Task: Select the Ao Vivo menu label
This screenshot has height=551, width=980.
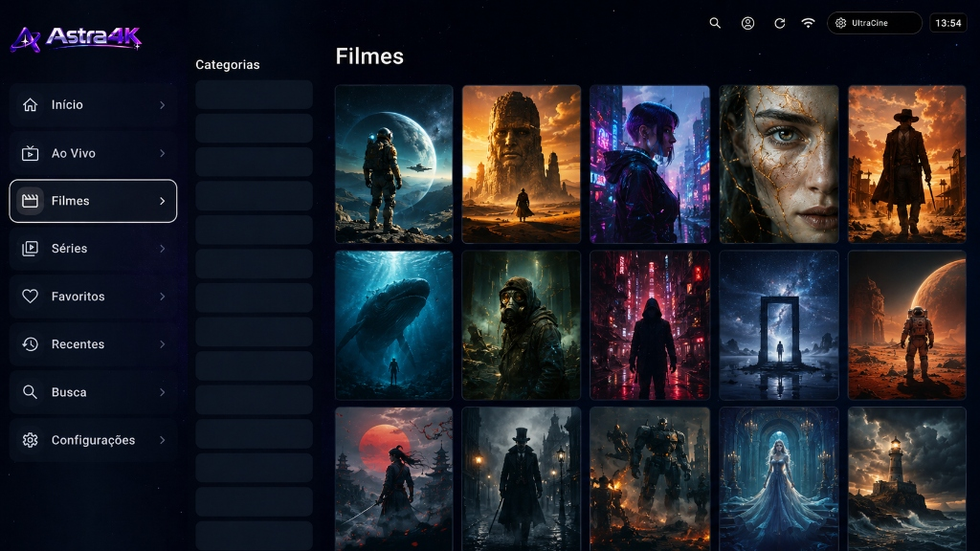Action: pyautogui.click(x=73, y=153)
